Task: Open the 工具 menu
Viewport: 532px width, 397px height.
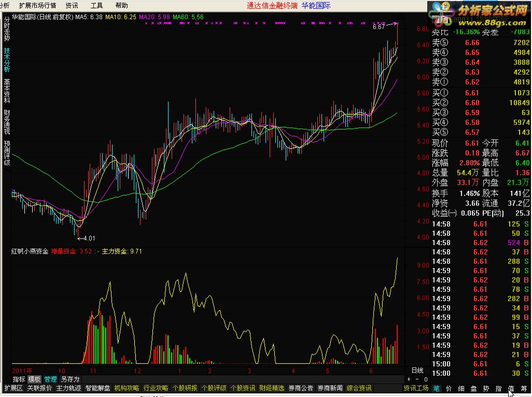Action: click(x=96, y=5)
